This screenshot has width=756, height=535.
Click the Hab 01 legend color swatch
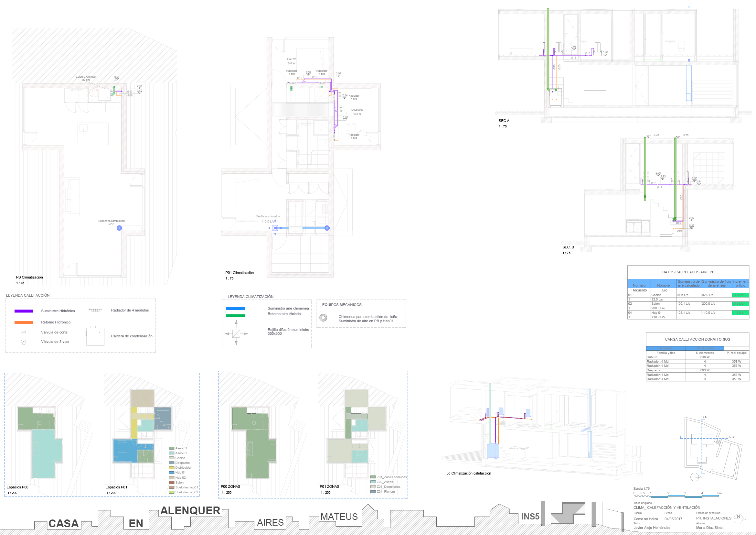point(172,472)
